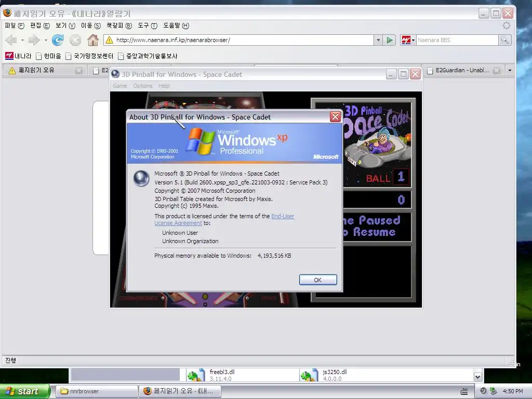
Task: Click the 4:50 PM clock
Action: coord(513,391)
